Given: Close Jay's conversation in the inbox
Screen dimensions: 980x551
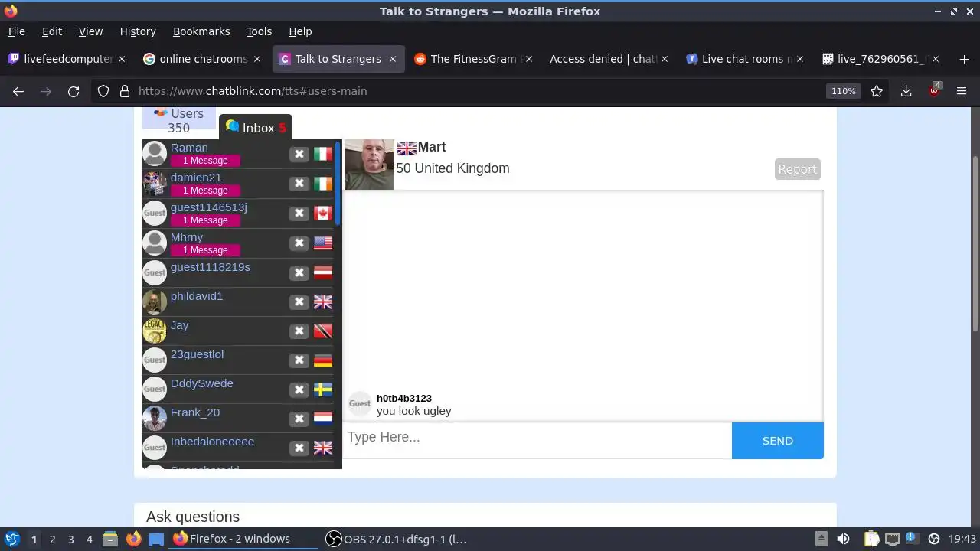Looking at the screenshot, I should point(299,331).
